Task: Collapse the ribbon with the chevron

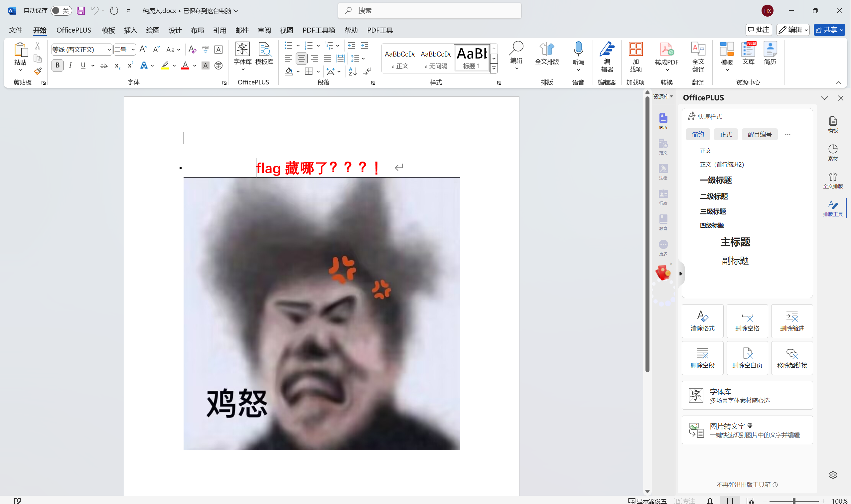Action: coord(838,82)
